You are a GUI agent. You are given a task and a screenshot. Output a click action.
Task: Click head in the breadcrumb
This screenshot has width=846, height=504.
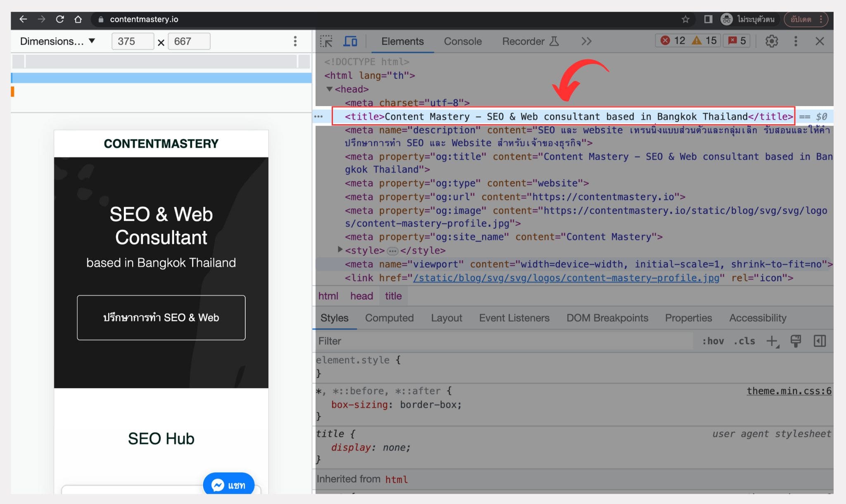361,296
